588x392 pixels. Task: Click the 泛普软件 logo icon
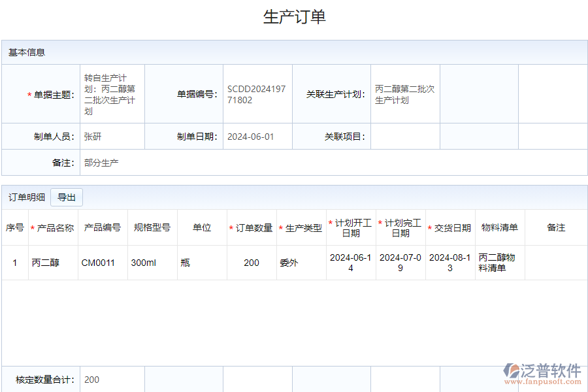[x=511, y=371]
